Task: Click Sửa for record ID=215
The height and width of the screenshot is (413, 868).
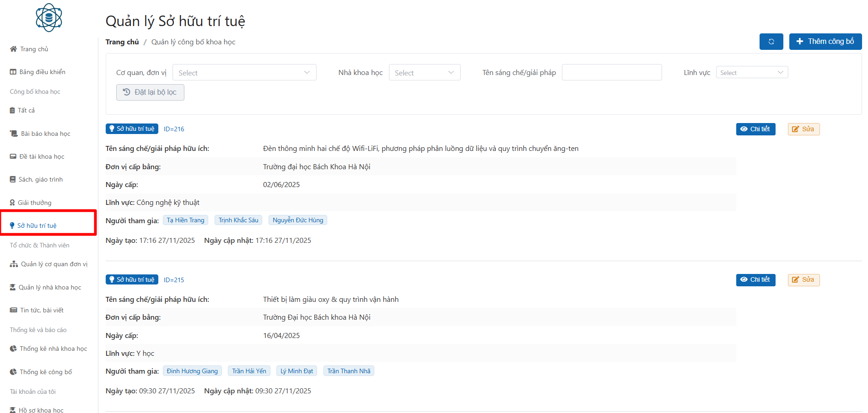Action: 803,280
